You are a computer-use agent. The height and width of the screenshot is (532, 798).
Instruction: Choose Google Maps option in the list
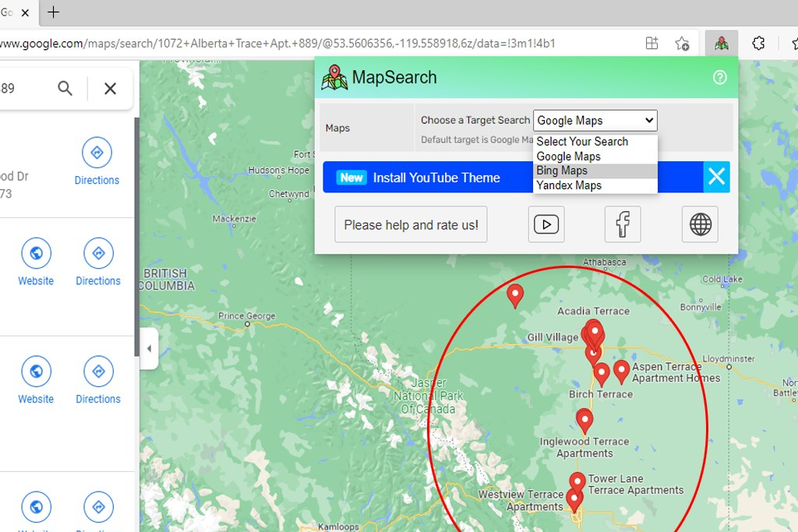pyautogui.click(x=595, y=156)
